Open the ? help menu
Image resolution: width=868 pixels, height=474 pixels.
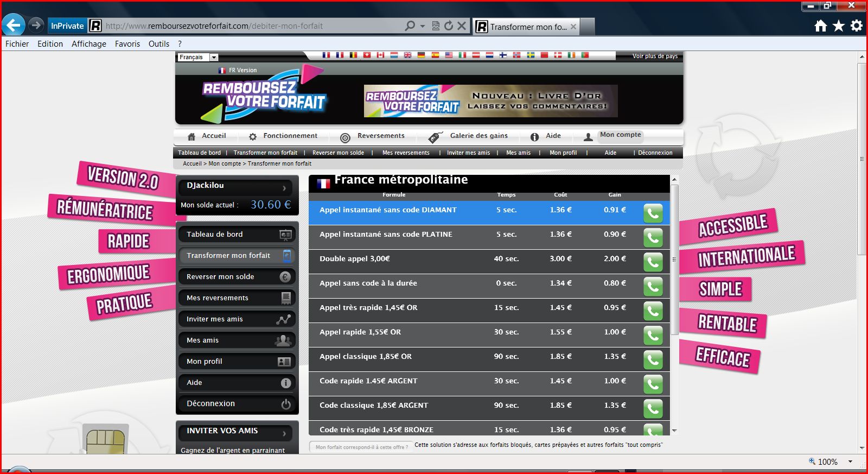[x=180, y=44]
